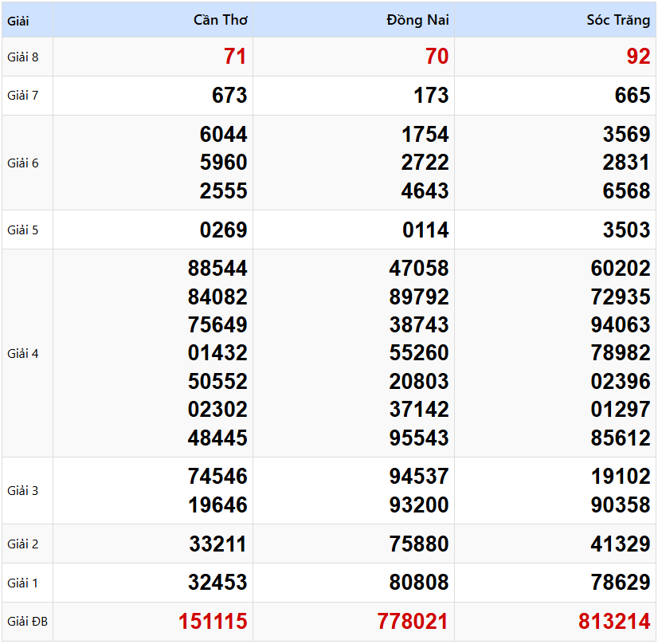Click Giải 3 number 74546
This screenshot has height=644, width=658.
(217, 477)
